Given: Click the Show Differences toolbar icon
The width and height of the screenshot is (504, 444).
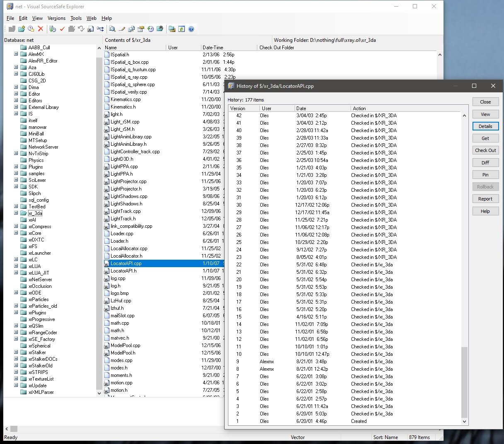Looking at the screenshot, I should (x=131, y=29).
